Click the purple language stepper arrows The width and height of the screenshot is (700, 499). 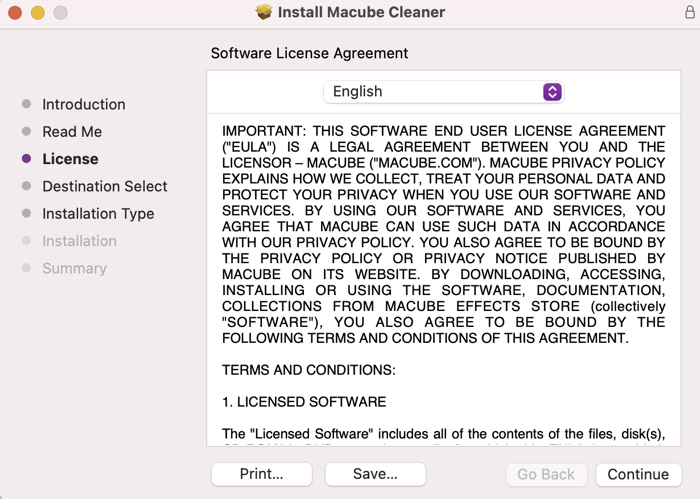[552, 92]
